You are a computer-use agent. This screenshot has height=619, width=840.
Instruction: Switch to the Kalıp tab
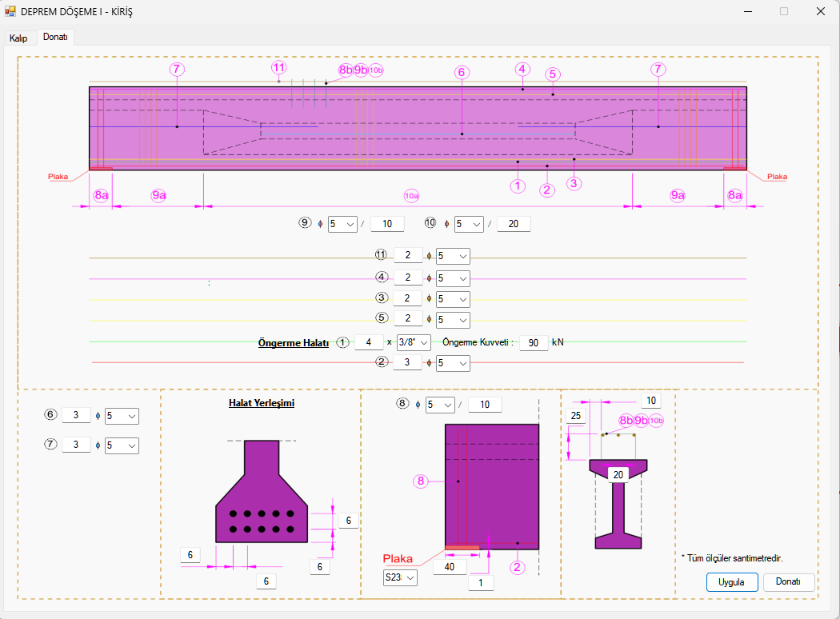pyautogui.click(x=18, y=38)
